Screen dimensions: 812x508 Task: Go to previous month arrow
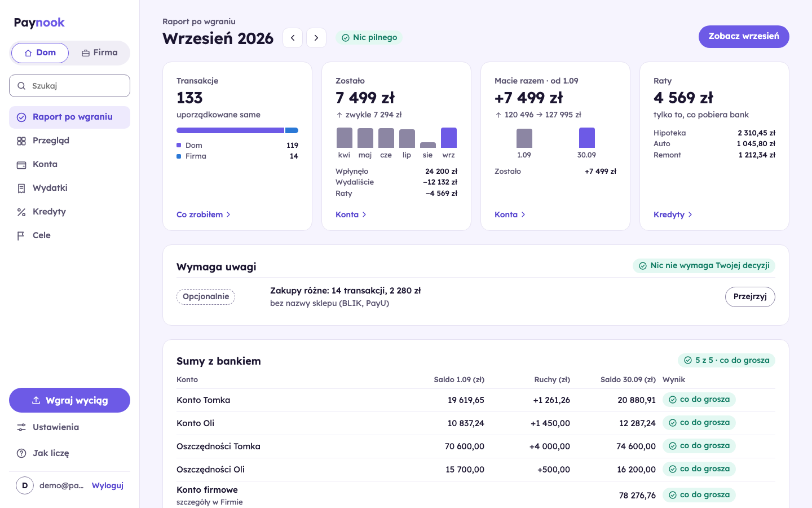point(293,38)
